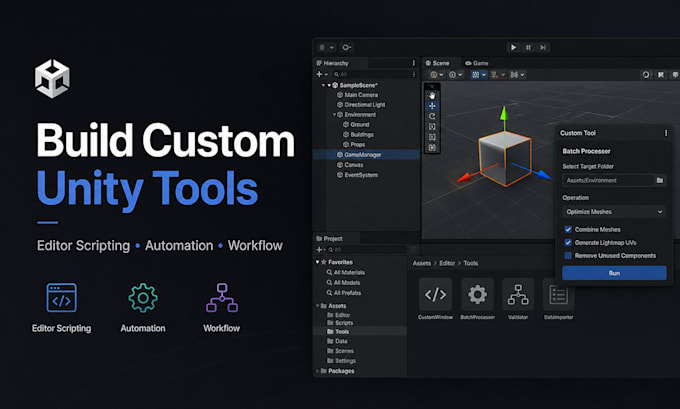Open the CustomWindow script asset
The width and height of the screenshot is (680, 409).
pos(435,294)
